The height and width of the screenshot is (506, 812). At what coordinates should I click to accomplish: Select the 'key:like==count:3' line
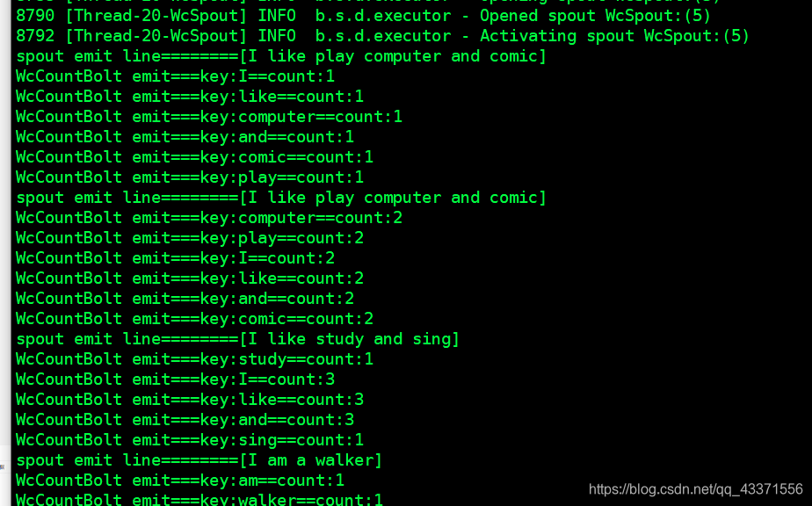190,400
